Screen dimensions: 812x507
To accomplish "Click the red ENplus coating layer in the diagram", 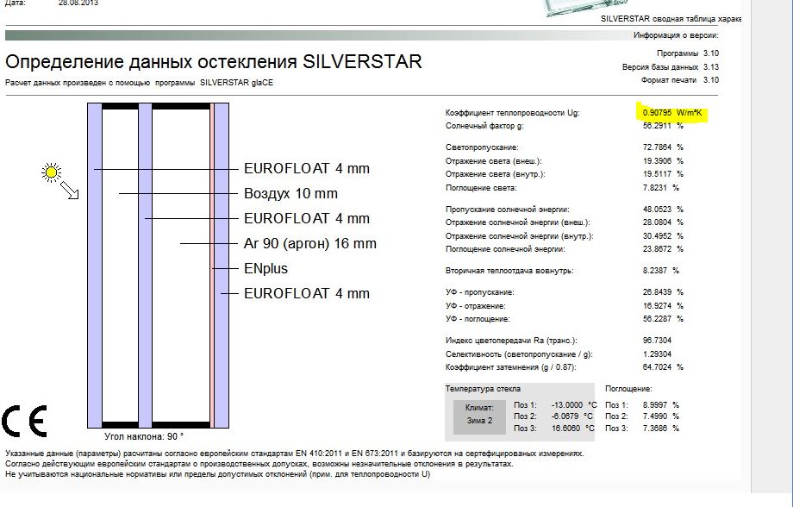I will [x=212, y=266].
